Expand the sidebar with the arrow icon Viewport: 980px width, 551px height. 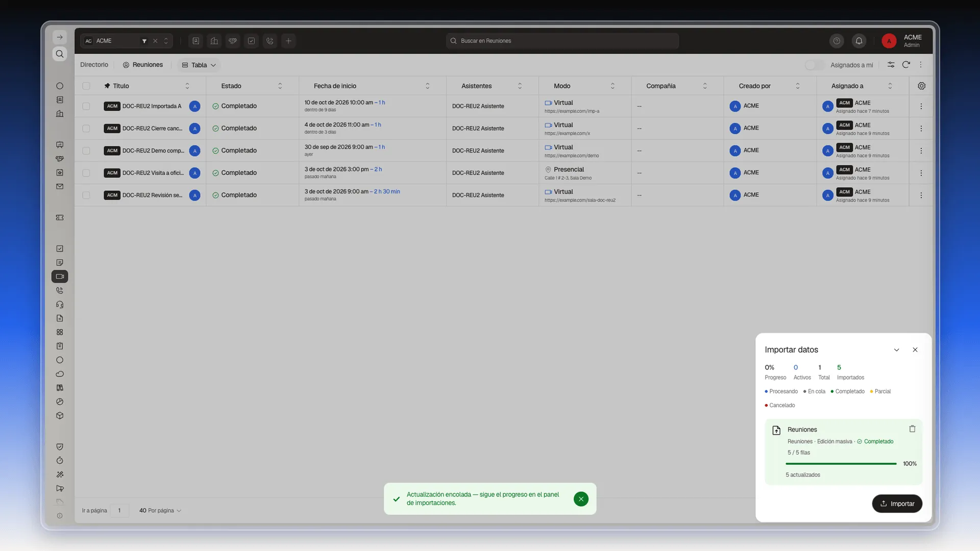coord(60,37)
